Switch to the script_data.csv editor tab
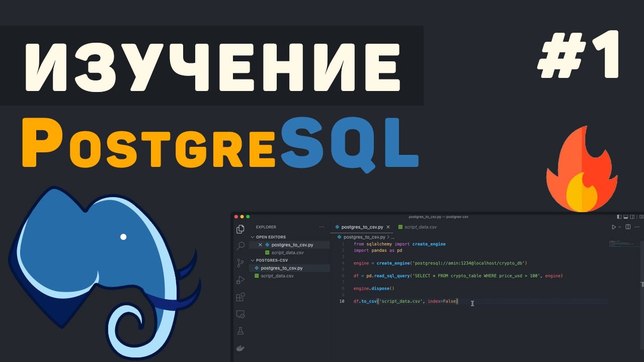 (x=420, y=227)
